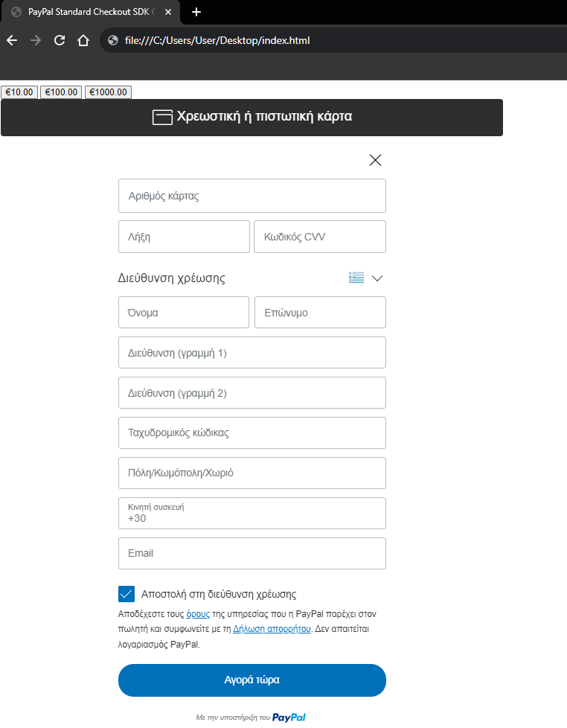
Task: Click the Email input field
Action: point(252,553)
